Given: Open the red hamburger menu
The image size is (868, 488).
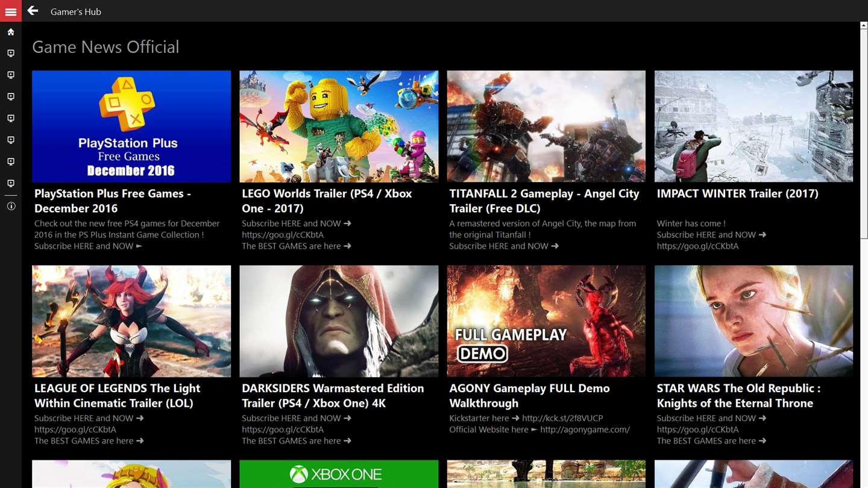Looking at the screenshot, I should pyautogui.click(x=11, y=11).
